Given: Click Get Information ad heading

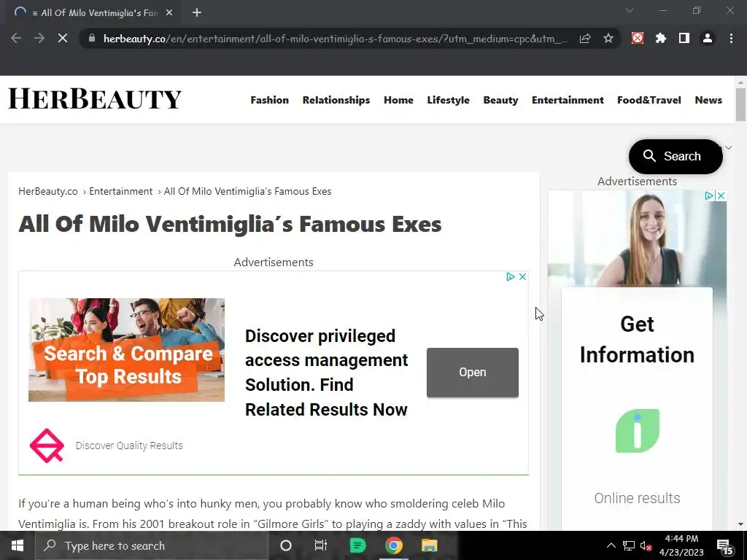Looking at the screenshot, I should click(x=637, y=340).
